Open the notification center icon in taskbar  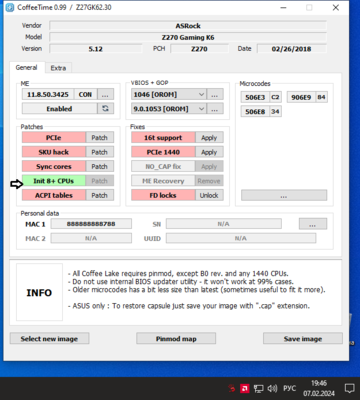click(349, 388)
